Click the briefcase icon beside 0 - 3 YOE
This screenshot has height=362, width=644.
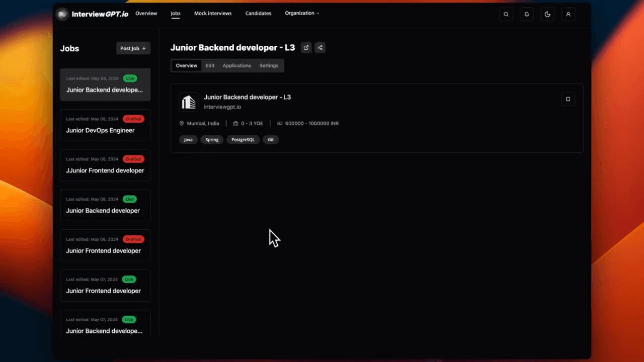pyautogui.click(x=235, y=123)
